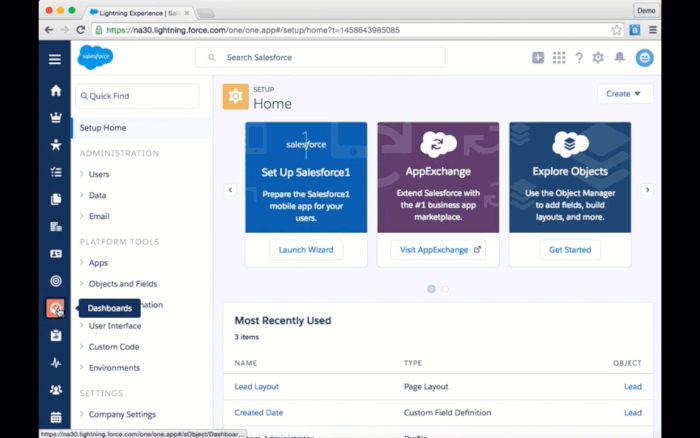Screen dimensions: 700x438
Task: Select first carousel page dot
Action: [431, 289]
